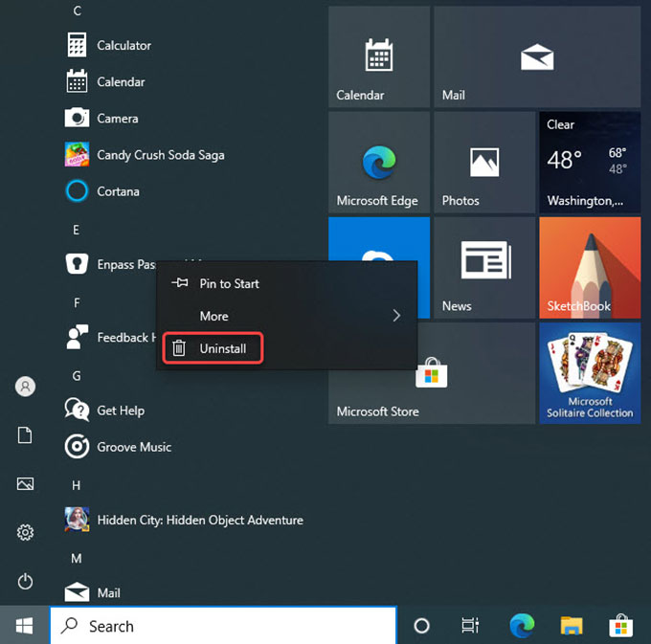Image resolution: width=651 pixels, height=644 pixels.
Task: Click the "Groove Music" label
Action: click(x=134, y=447)
